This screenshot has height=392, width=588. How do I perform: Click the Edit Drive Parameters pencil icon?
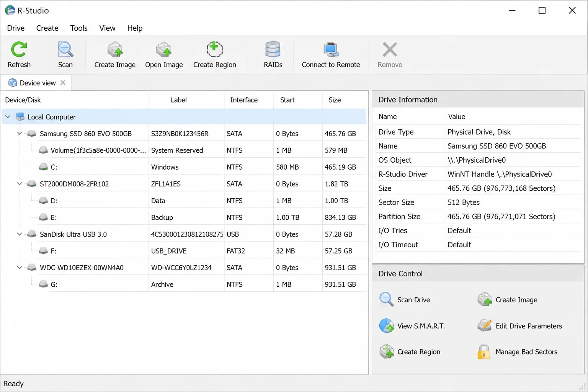click(x=484, y=326)
